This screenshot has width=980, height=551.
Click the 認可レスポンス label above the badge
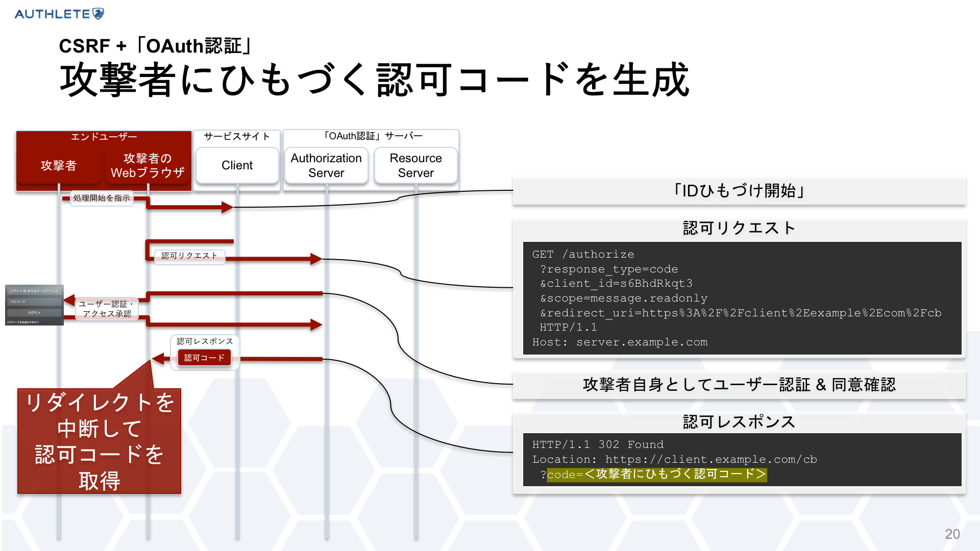[205, 341]
